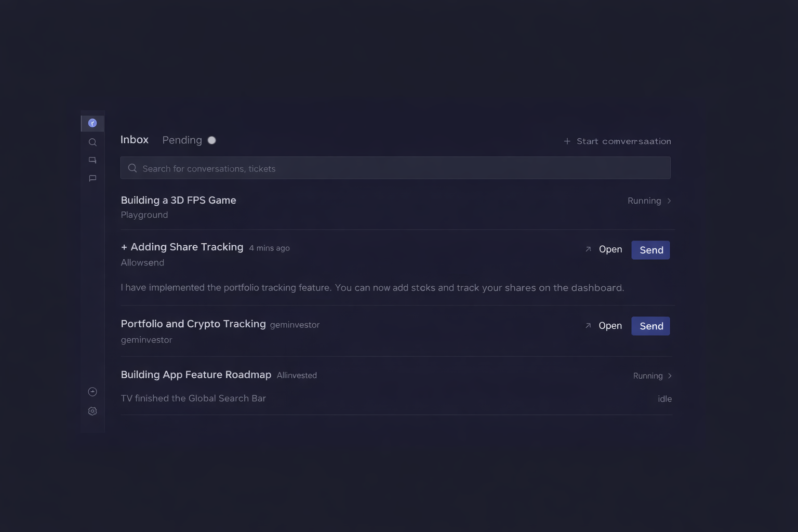Focus the Search for conversations, tickets field

point(395,168)
